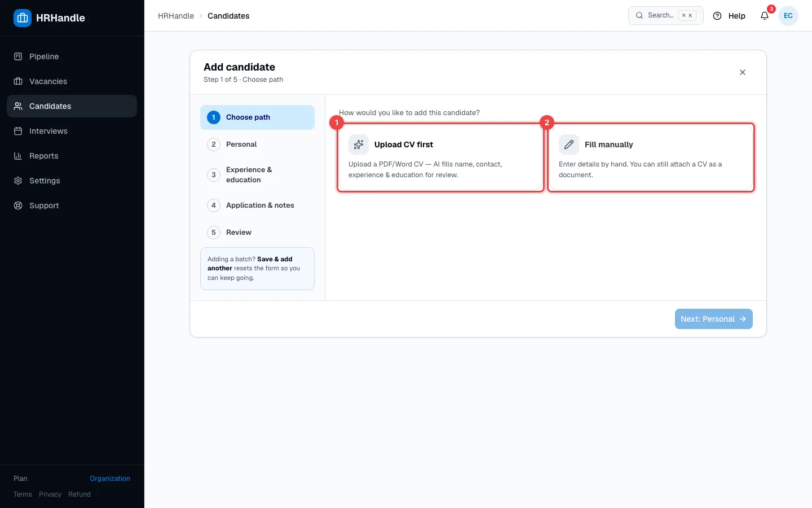
Task: Open the Privacy footer link
Action: coord(50,494)
